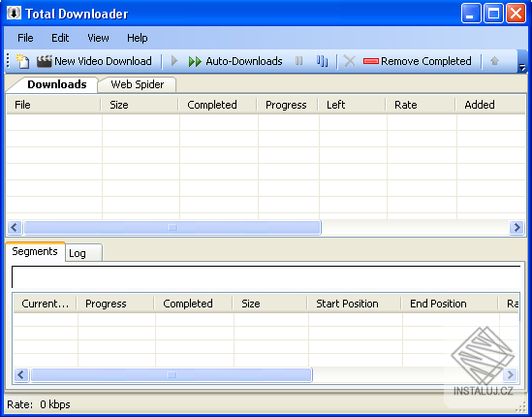Click the Left column header
This screenshot has width=532, height=417.
[352, 105]
